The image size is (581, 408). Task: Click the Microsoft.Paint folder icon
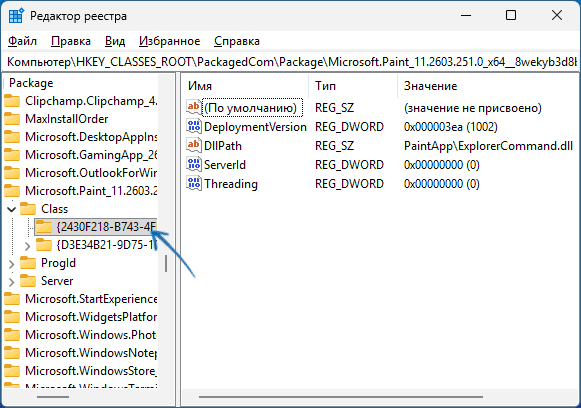pos(12,191)
